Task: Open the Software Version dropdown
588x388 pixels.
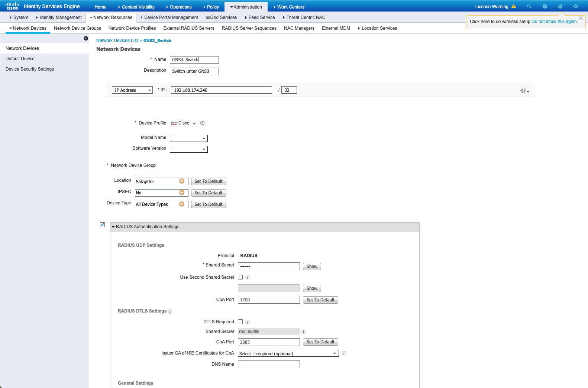Action: (189, 149)
